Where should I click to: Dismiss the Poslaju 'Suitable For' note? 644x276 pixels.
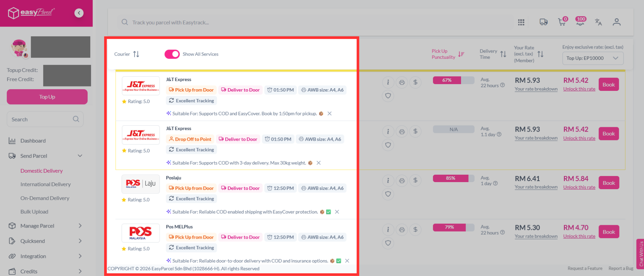337,212
